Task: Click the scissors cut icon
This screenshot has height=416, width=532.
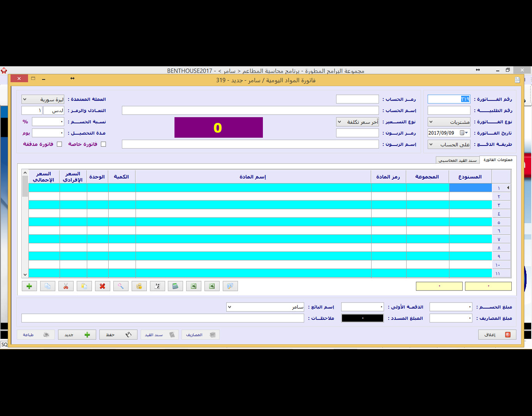Action: point(66,286)
